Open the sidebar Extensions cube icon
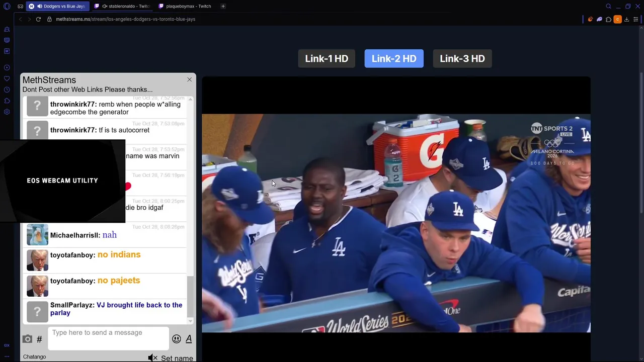The height and width of the screenshot is (362, 644). pos(7,101)
